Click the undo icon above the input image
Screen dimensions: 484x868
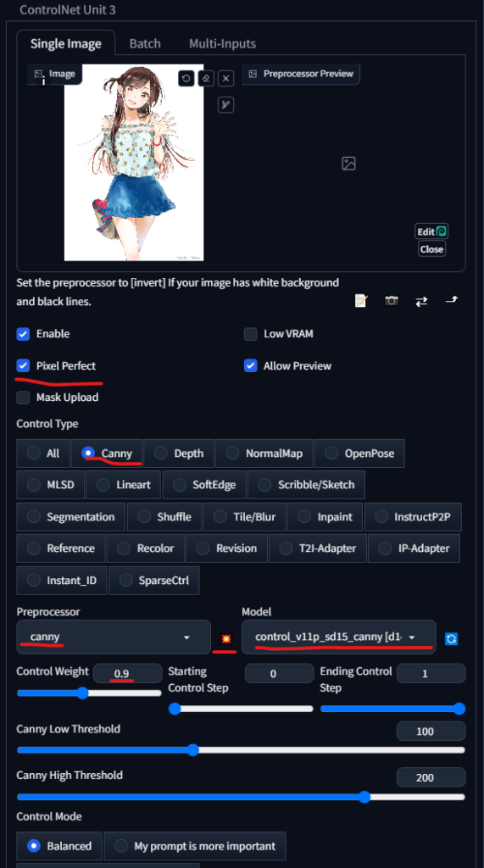pos(186,78)
